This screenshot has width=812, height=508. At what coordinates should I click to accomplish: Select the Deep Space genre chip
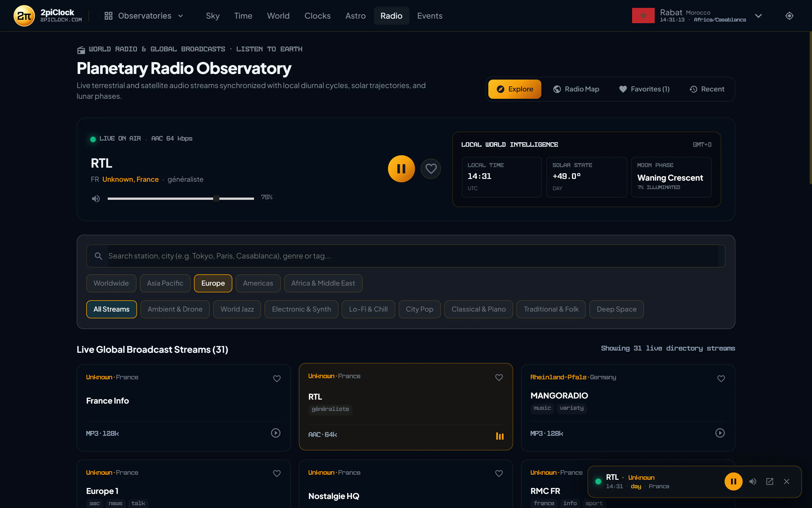(x=616, y=309)
